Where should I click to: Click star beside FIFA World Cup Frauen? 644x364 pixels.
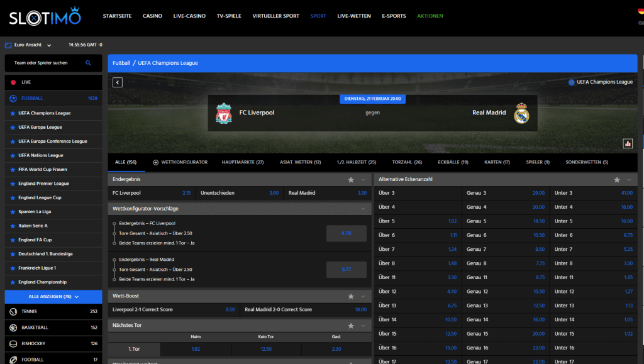click(x=13, y=170)
